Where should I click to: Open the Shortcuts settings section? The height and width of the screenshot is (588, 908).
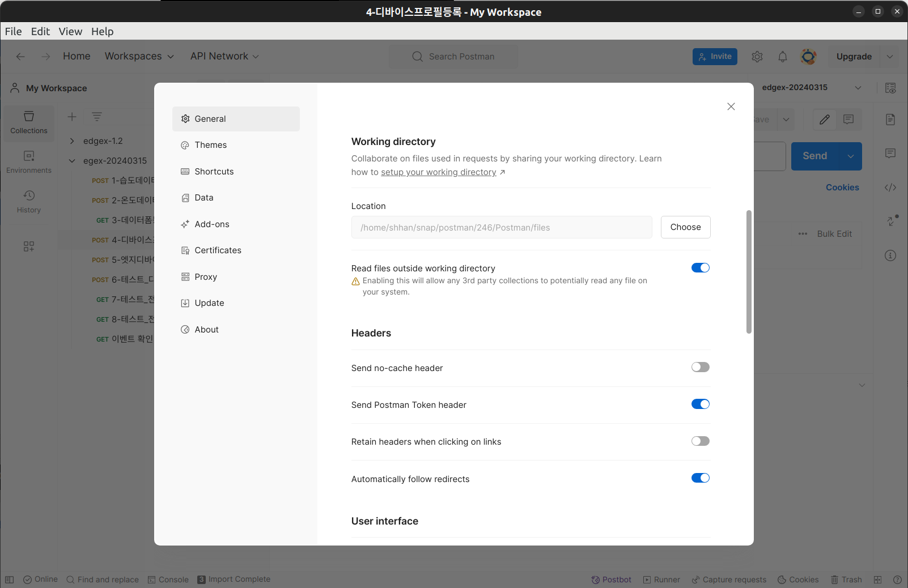point(236,172)
